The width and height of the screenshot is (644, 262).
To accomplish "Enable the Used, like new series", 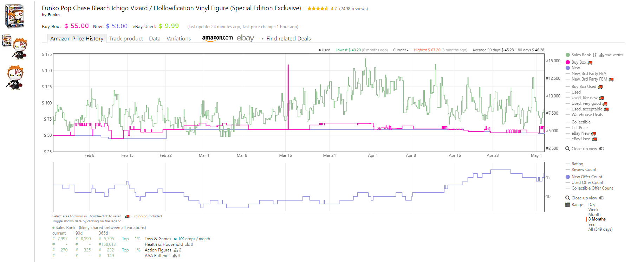I will point(585,98).
